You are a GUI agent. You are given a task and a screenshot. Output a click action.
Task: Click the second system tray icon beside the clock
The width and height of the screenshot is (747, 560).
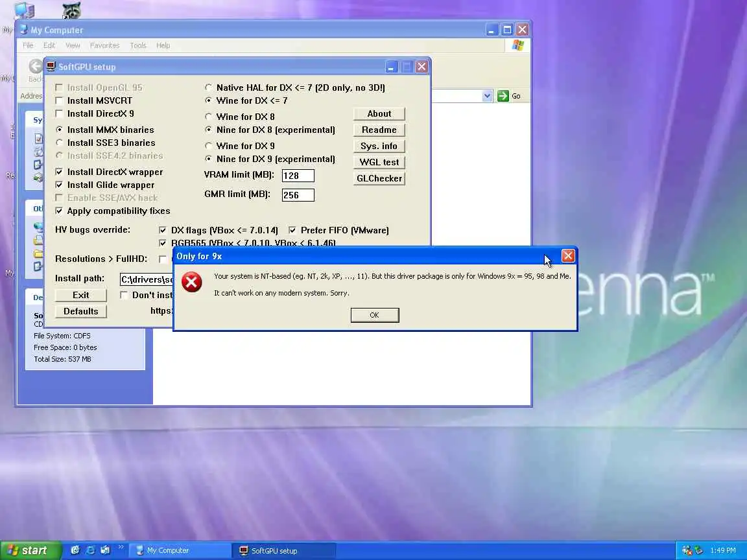coord(698,550)
